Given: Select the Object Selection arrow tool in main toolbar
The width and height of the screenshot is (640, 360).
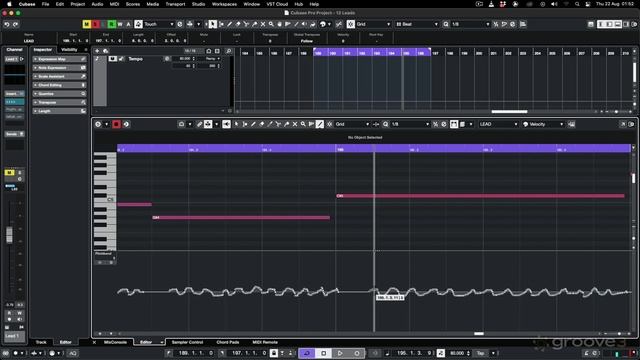Looking at the screenshot, I should click(x=213, y=24).
